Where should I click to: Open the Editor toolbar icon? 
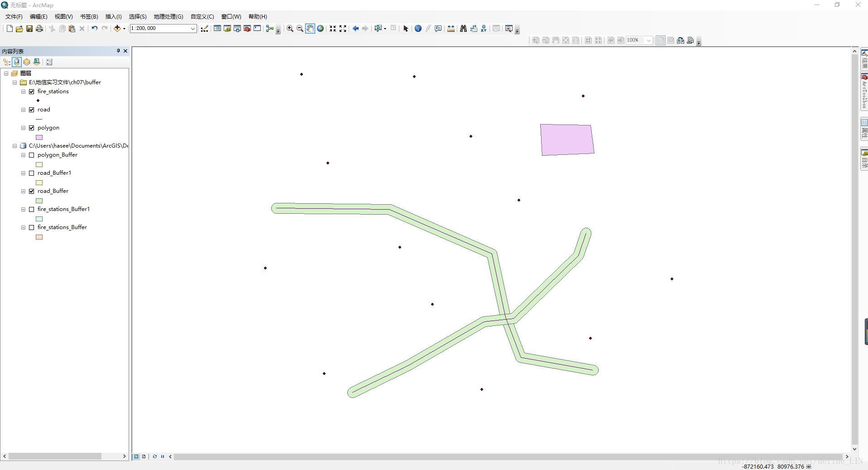pos(205,29)
